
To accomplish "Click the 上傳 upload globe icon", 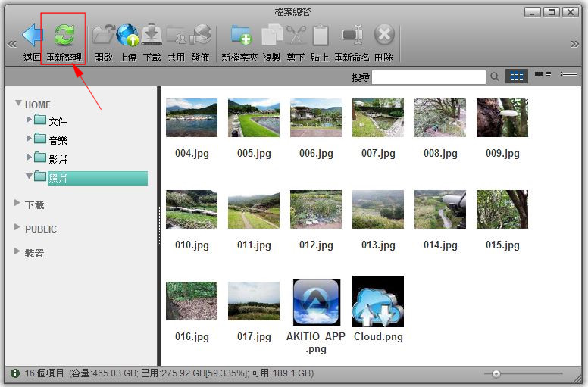I will (127, 35).
